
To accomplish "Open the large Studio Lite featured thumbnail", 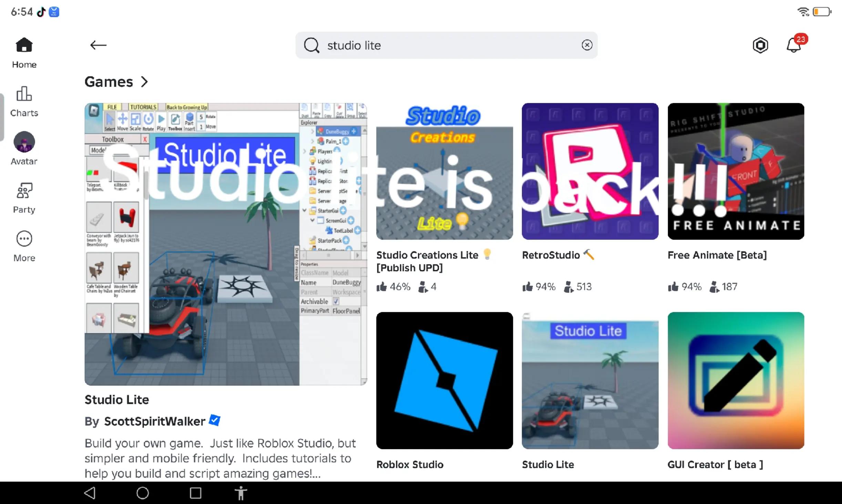I will coord(226,244).
